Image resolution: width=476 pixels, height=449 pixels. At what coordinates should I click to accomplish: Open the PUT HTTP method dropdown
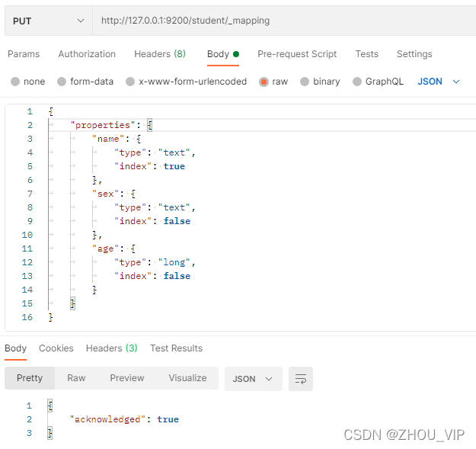[x=48, y=21]
